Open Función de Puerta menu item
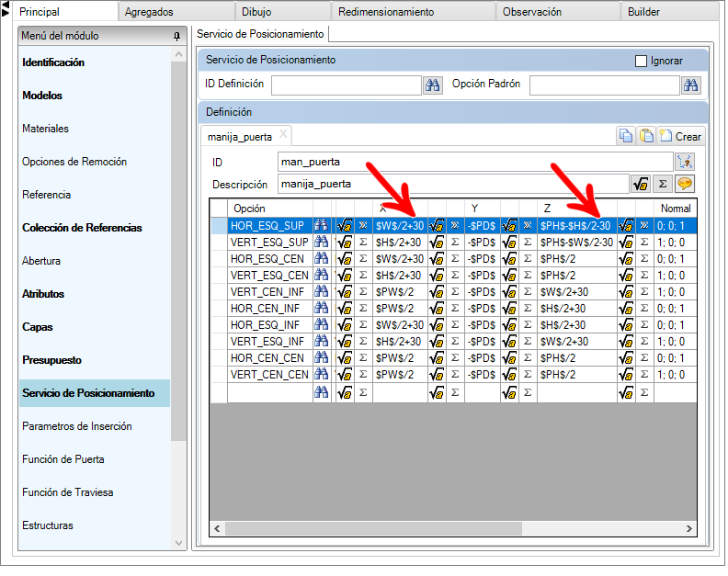This screenshot has width=728, height=576. point(63,459)
